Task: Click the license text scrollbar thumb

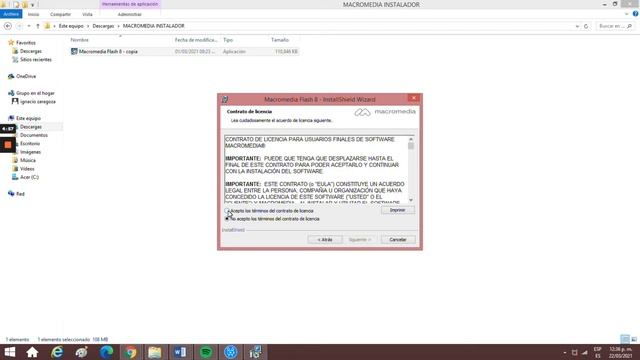Action: pyautogui.click(x=411, y=146)
